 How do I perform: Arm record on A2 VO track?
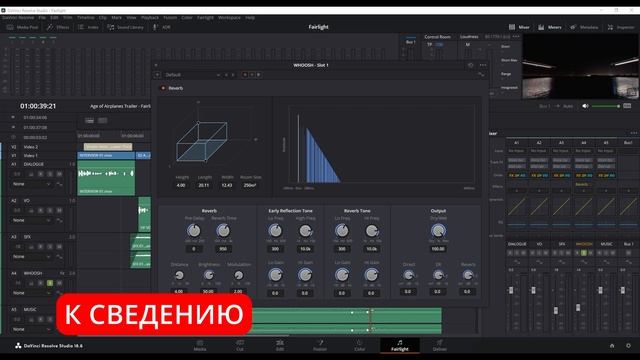40,210
